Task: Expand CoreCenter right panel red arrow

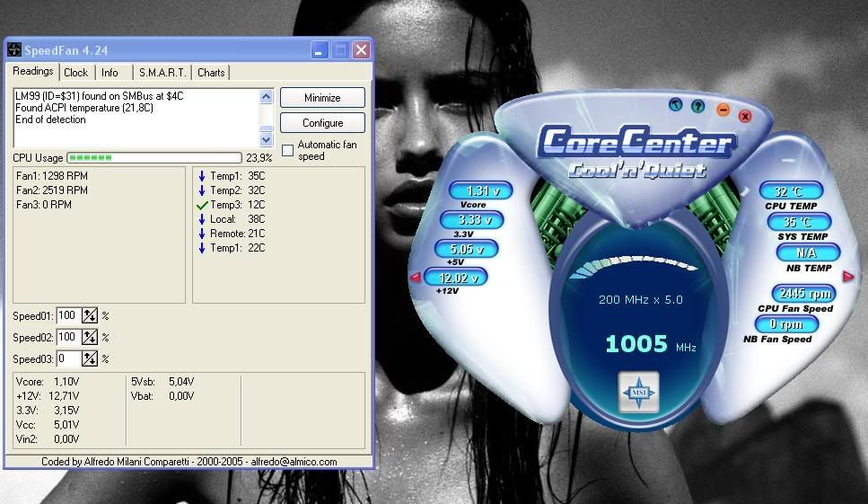Action: tap(848, 275)
